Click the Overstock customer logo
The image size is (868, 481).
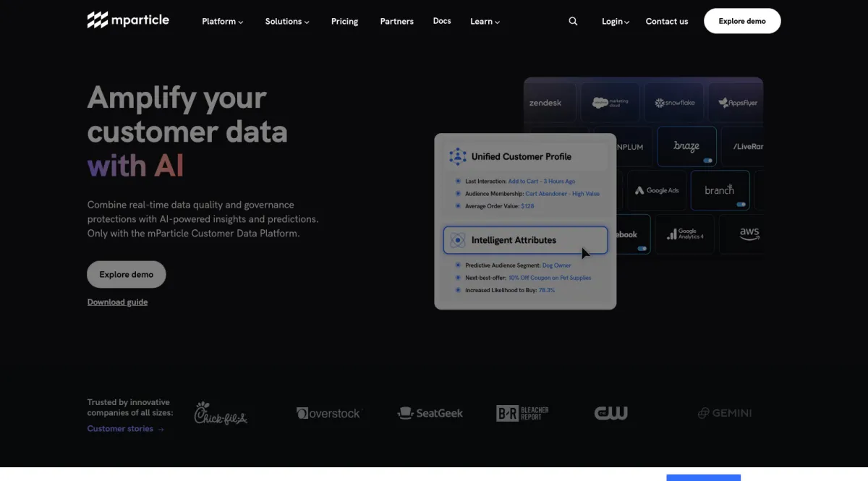tap(328, 413)
